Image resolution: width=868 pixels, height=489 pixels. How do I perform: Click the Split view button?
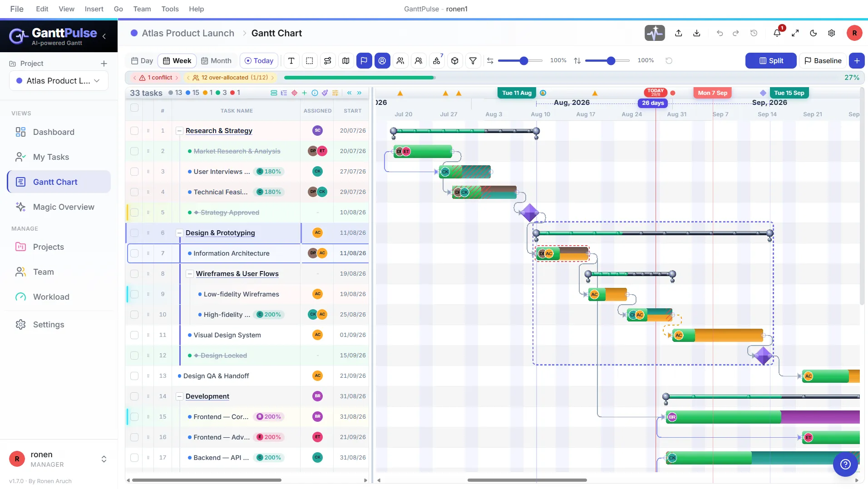771,61
